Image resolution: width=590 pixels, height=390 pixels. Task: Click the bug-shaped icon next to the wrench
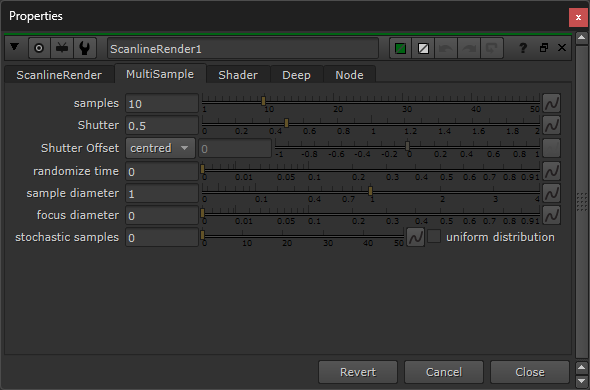[x=62, y=48]
